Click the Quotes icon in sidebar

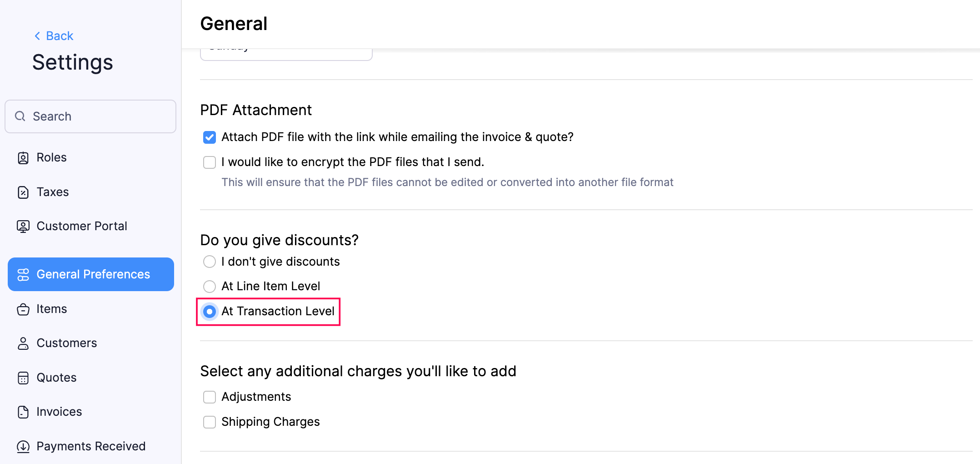[x=24, y=378]
